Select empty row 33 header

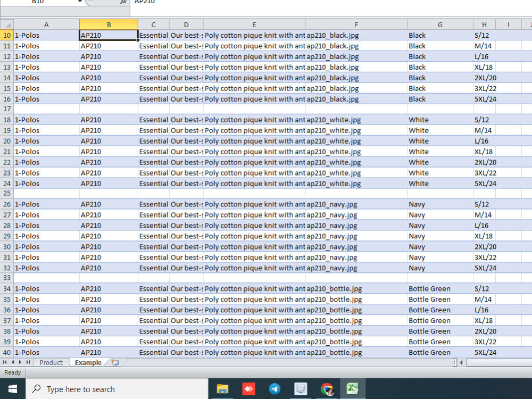click(7, 278)
